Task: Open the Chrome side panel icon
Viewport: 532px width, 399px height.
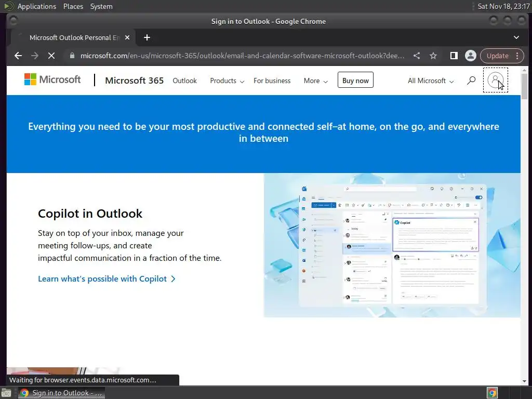Action: [454, 56]
